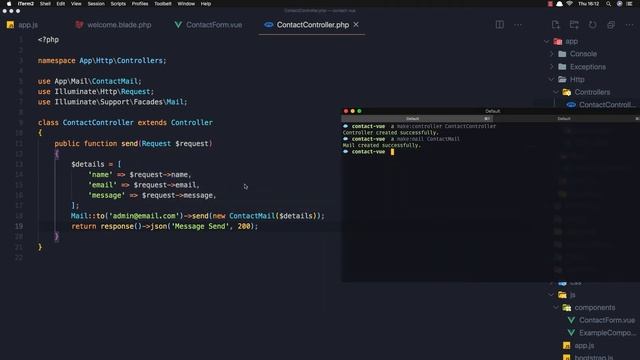Select the second Default tab in iTerm
Screen dimensions: 640x360
point(565,118)
